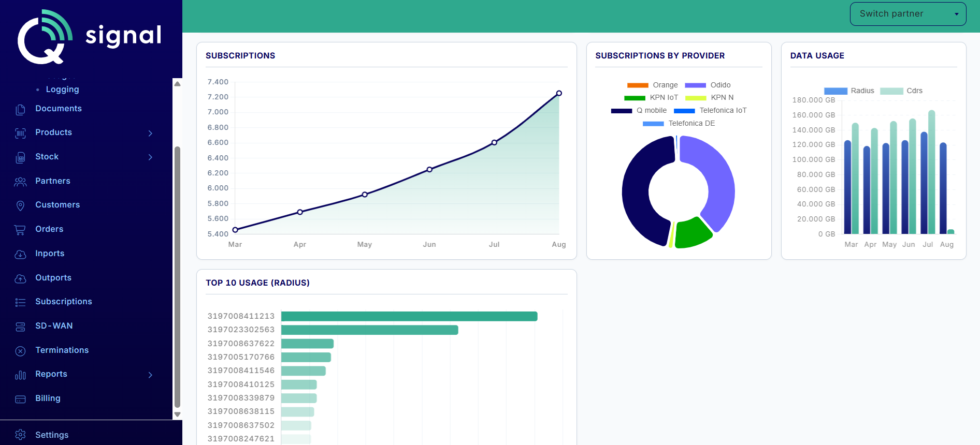Click the sidebar scrollbar down arrow
This screenshot has width=980, height=445.
(x=177, y=414)
